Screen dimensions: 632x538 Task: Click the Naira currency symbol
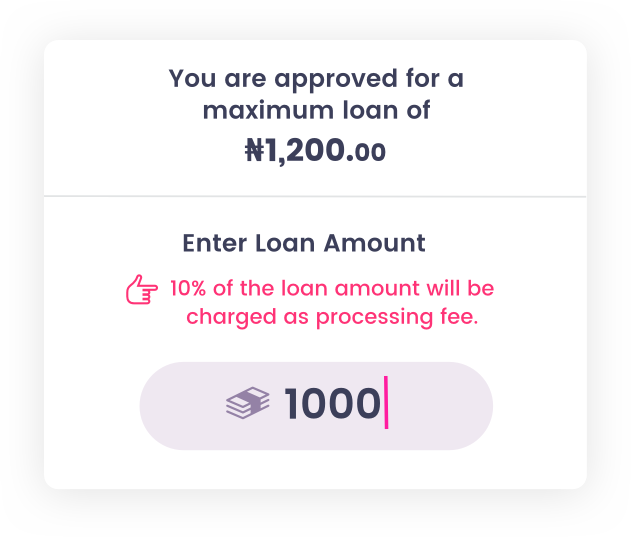pos(255,150)
